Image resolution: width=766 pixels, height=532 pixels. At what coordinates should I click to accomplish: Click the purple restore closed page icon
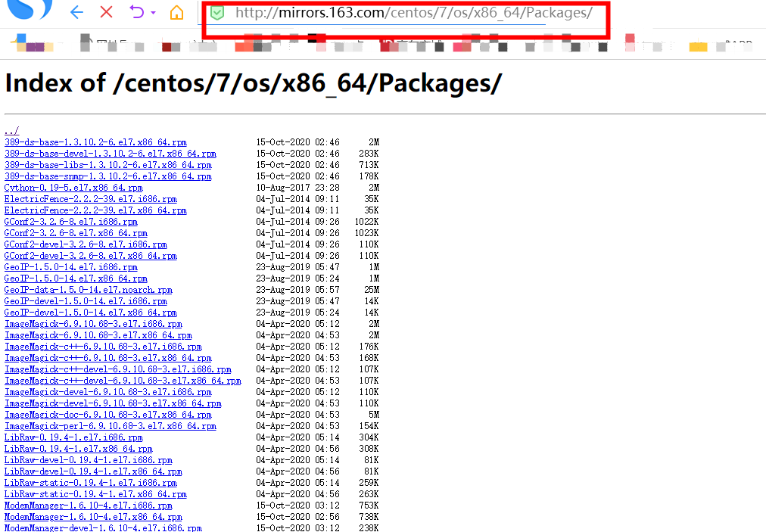point(136,12)
